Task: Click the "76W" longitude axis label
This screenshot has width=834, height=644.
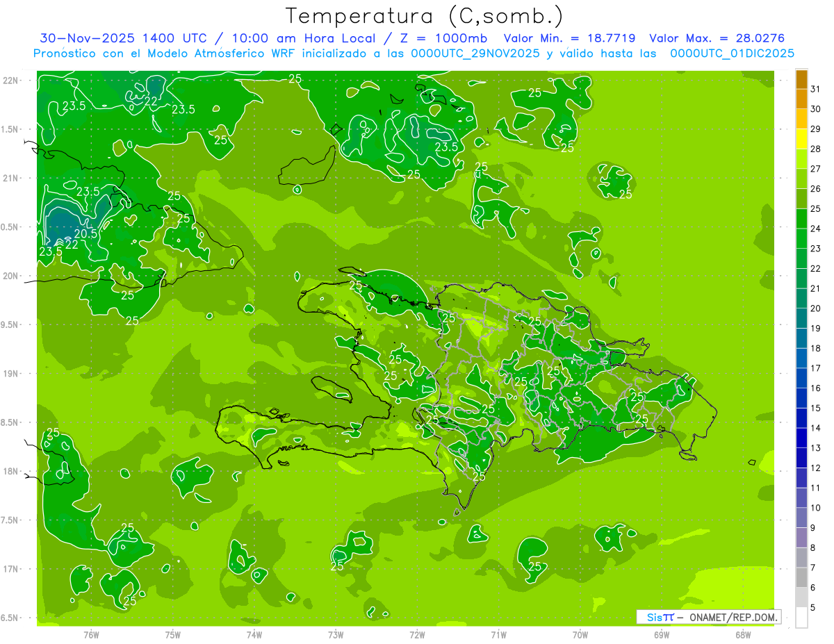Action: point(91,635)
